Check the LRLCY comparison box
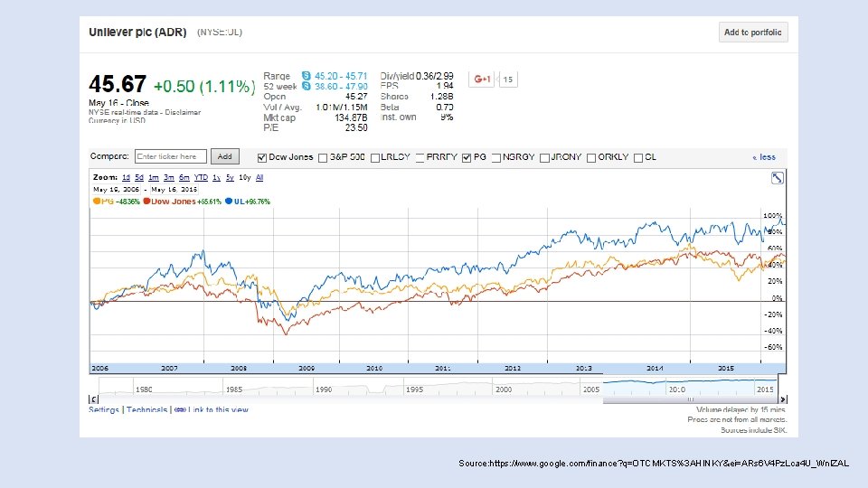Viewport: 868px width, 488px height. 374,157
